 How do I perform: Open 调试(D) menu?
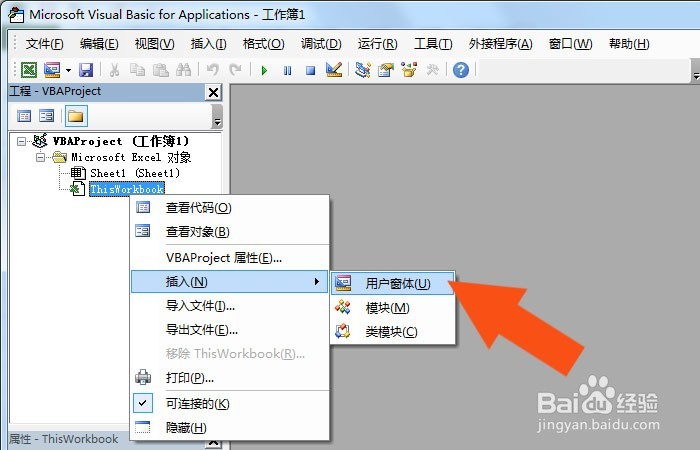click(321, 44)
